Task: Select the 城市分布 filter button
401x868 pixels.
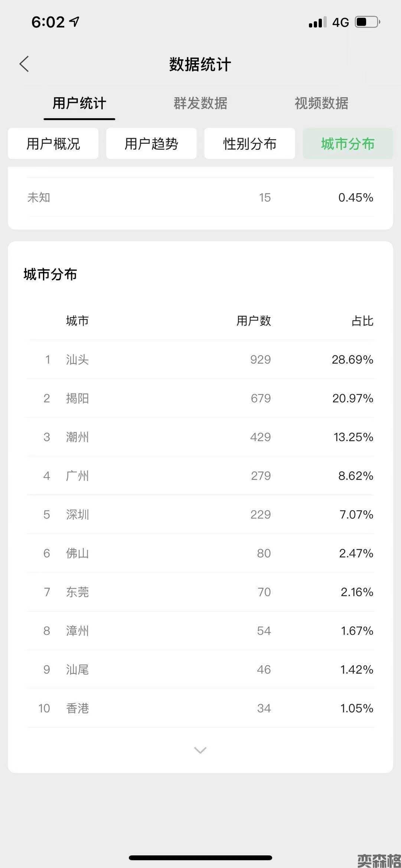Action: [x=348, y=144]
